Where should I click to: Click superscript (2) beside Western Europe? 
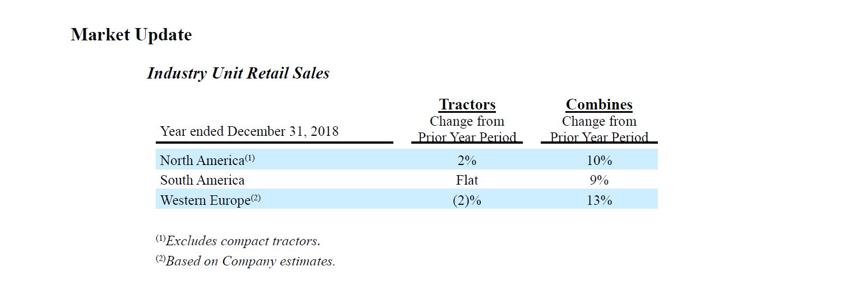pos(256,198)
